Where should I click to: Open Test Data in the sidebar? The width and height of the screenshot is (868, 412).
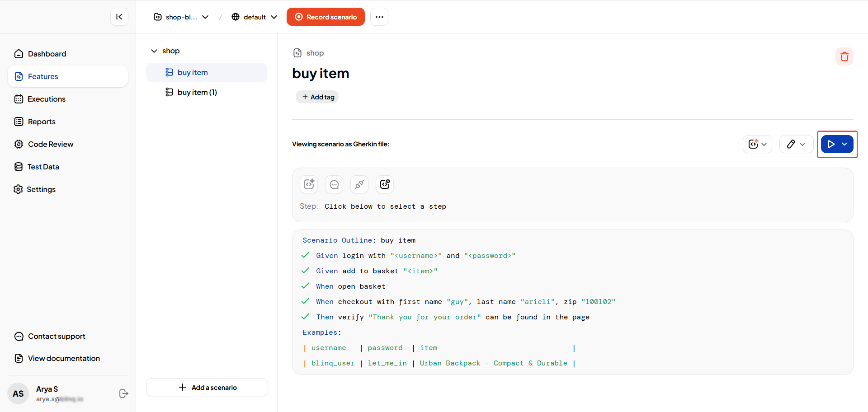click(43, 167)
